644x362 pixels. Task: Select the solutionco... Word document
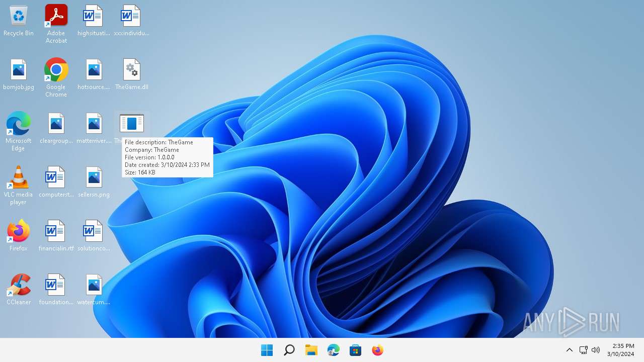(94, 235)
